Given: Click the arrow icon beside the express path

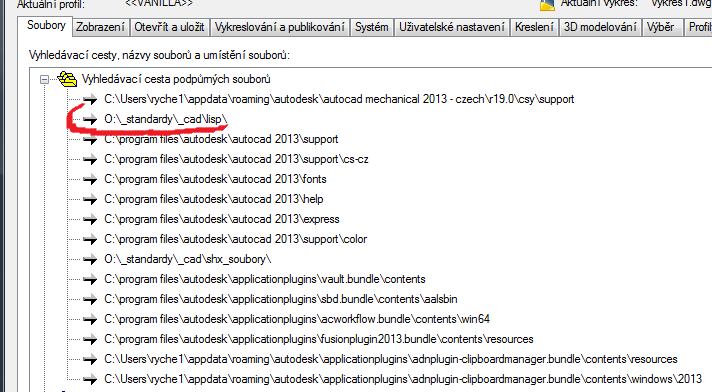Looking at the screenshot, I should [x=90, y=219].
